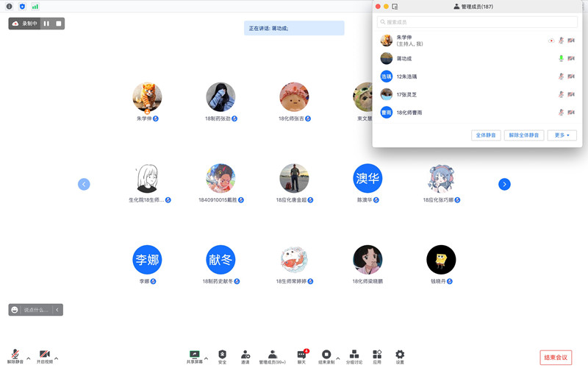The width and height of the screenshot is (588, 368).
Task: Expand audio options arrow beside 解除静音
Action: click(28, 358)
